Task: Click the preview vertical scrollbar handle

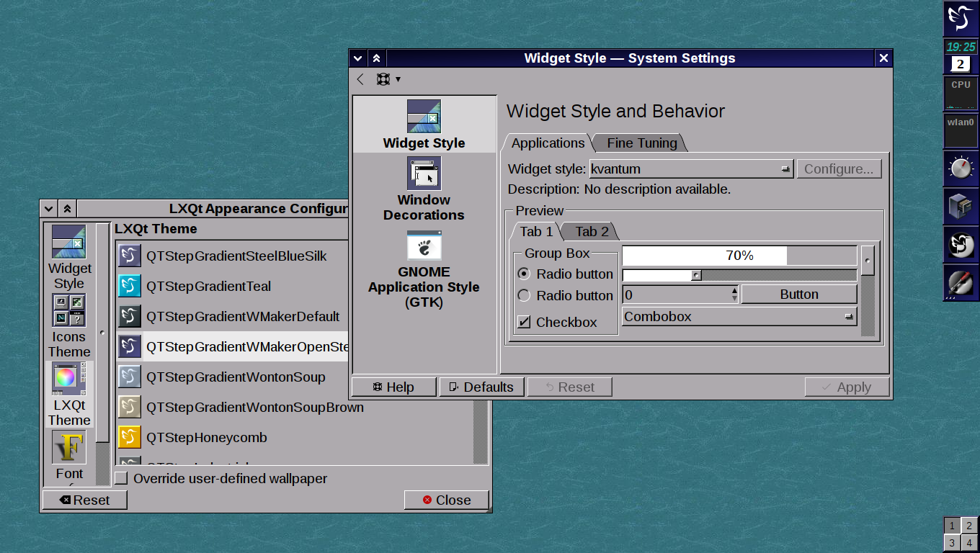Action: (x=868, y=261)
